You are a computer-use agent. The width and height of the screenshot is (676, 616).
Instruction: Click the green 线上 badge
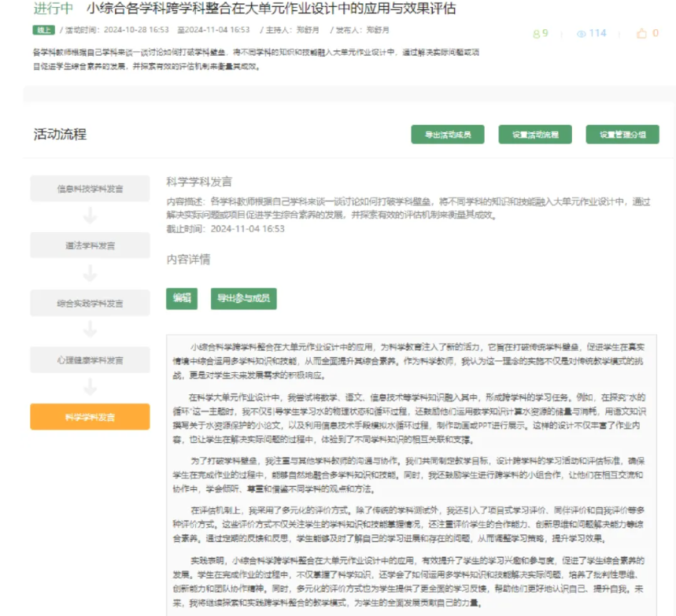point(44,30)
